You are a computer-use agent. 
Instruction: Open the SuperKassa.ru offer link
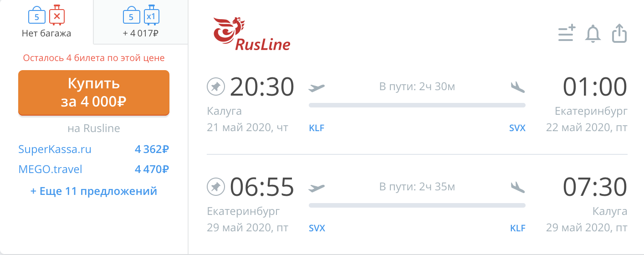55,149
